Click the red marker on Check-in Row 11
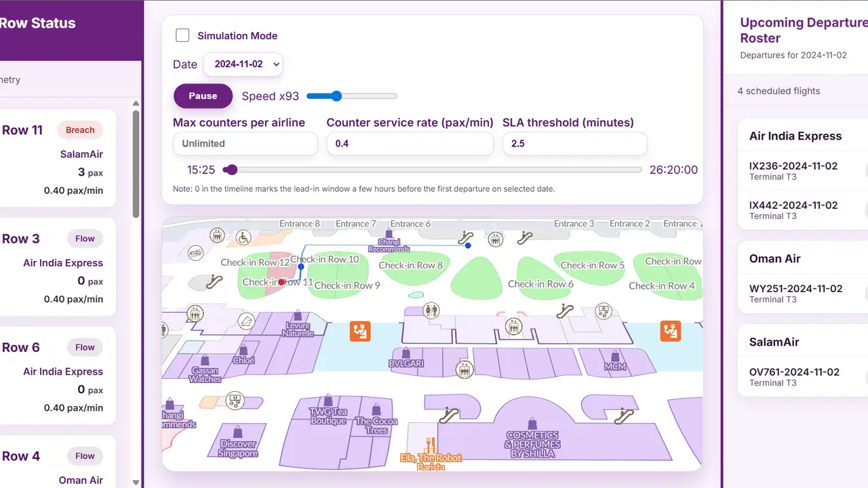868x488 pixels. (x=281, y=281)
